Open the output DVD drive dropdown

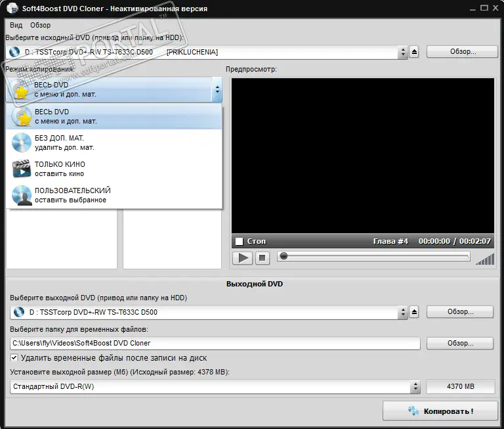tap(402, 313)
